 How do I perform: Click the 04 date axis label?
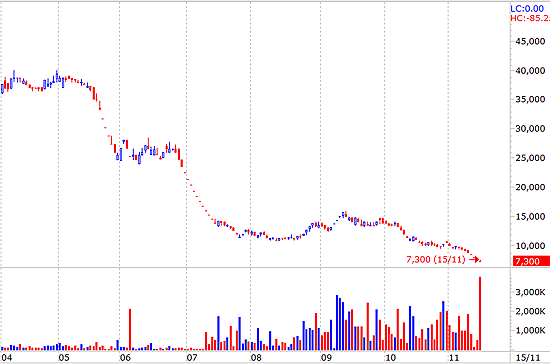pos(6,358)
